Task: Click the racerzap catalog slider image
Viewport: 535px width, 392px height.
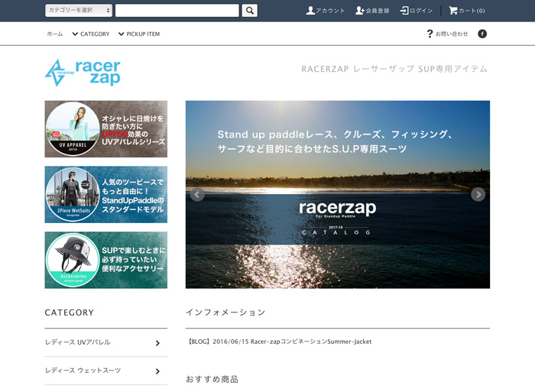Action: (338, 194)
